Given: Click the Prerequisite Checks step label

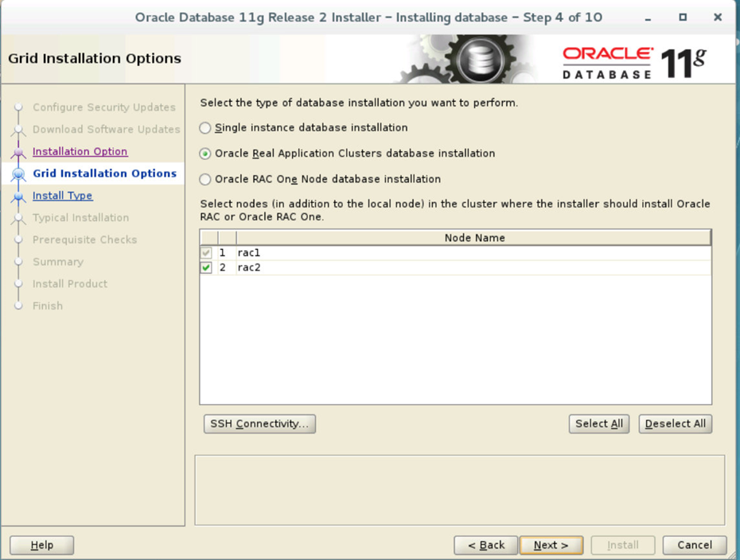Looking at the screenshot, I should pyautogui.click(x=84, y=239).
